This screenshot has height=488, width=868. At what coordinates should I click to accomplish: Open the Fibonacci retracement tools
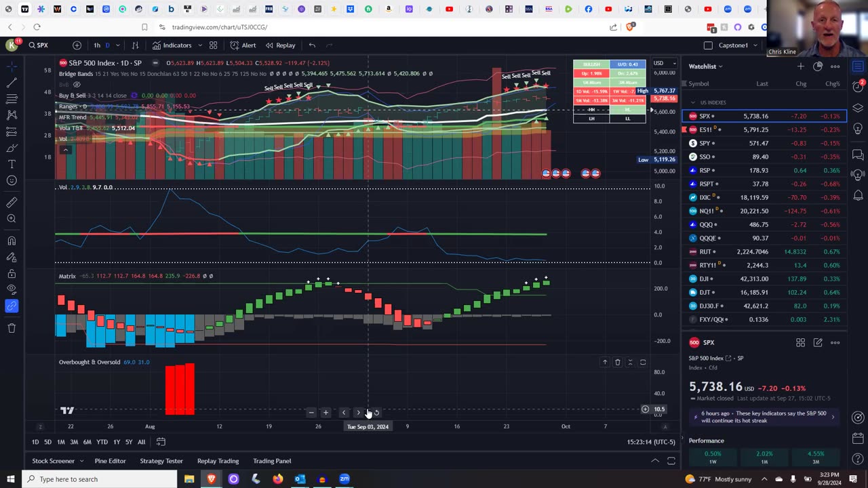[x=12, y=99]
